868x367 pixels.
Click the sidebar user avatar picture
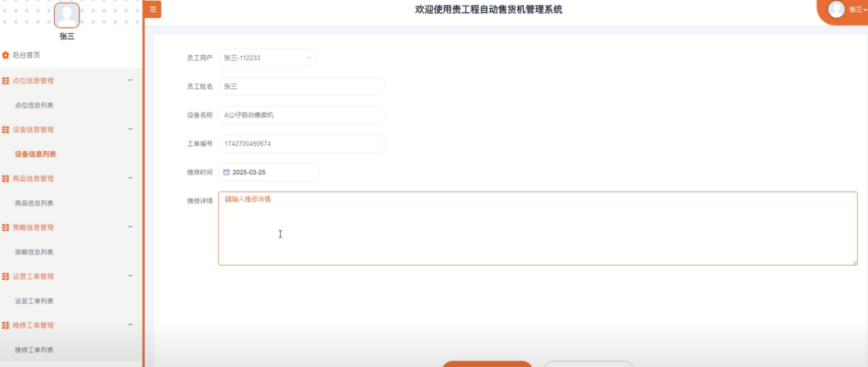[x=66, y=15]
